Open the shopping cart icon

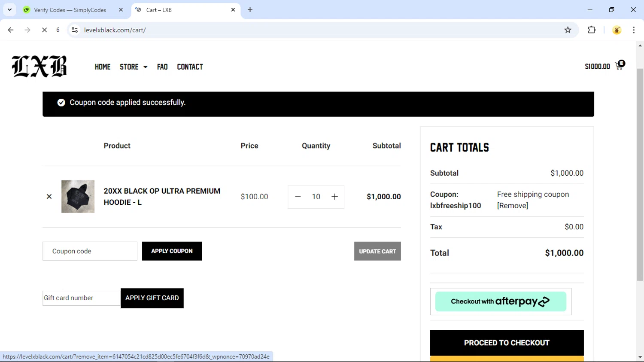620,66
